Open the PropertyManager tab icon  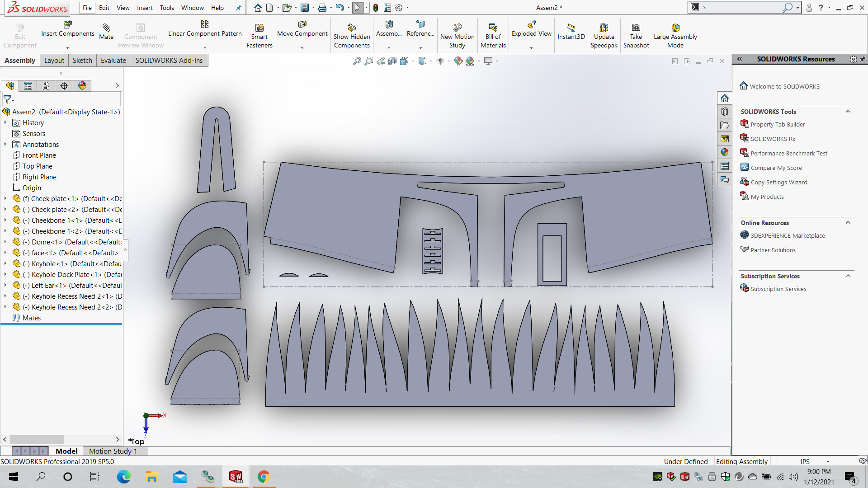(28, 86)
